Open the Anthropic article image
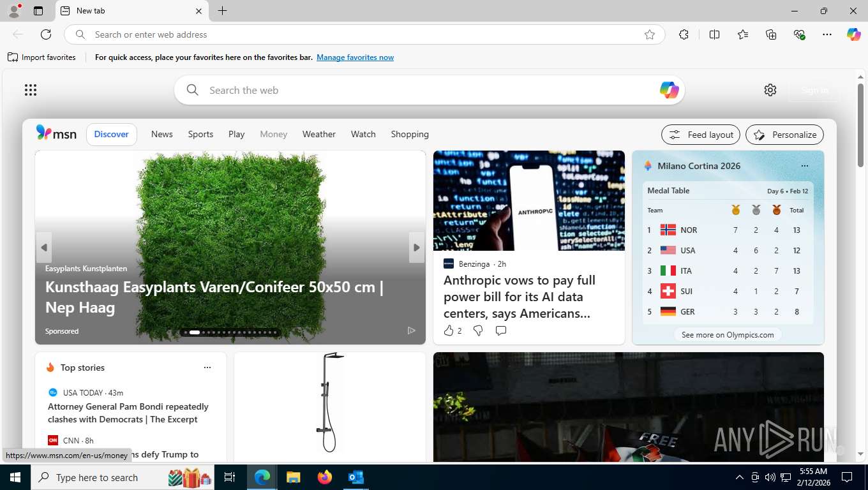This screenshot has width=868, height=490. coord(529,200)
